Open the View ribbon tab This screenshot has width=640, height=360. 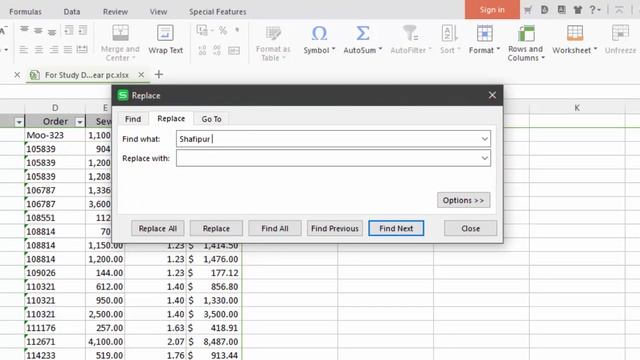pos(158,12)
